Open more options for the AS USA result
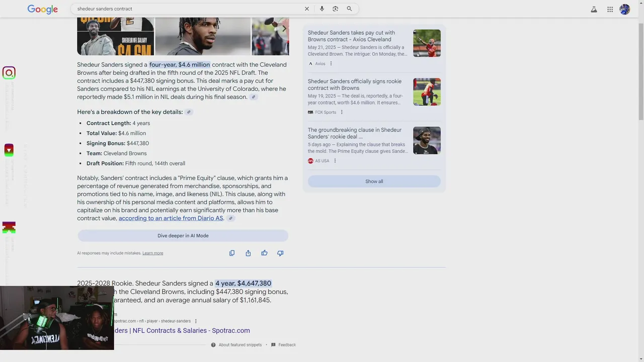 (x=335, y=161)
